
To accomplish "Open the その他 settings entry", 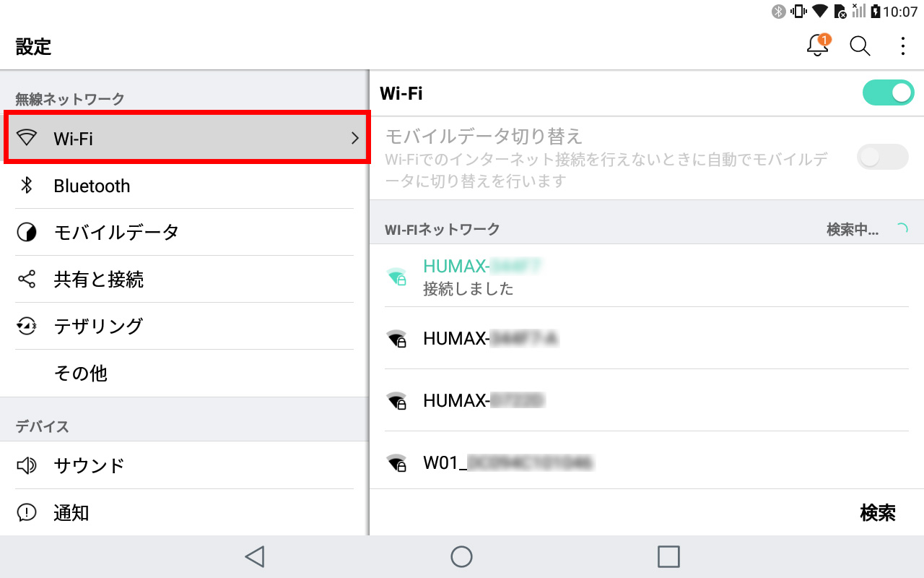I will [184, 374].
